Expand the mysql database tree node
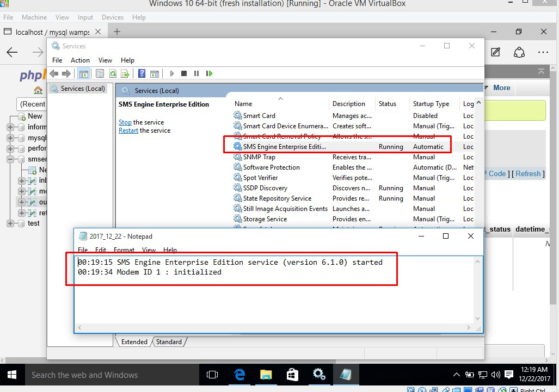The image size is (559, 392). click(10, 138)
